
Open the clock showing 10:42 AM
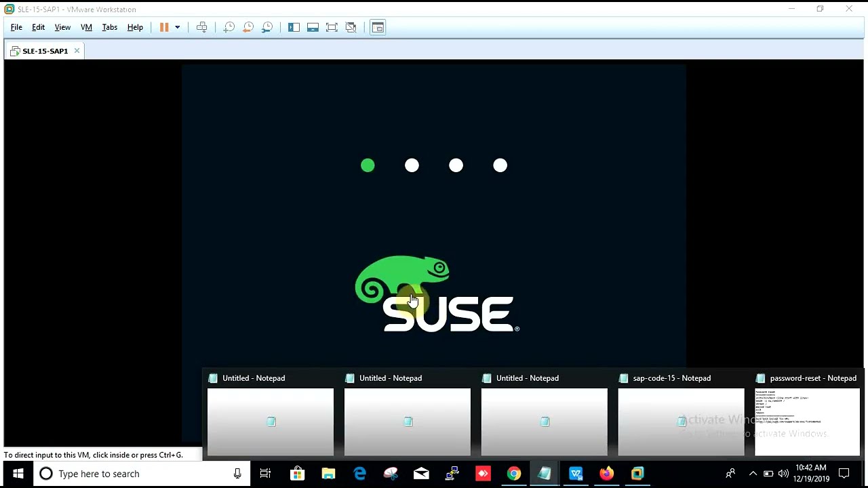click(x=811, y=473)
